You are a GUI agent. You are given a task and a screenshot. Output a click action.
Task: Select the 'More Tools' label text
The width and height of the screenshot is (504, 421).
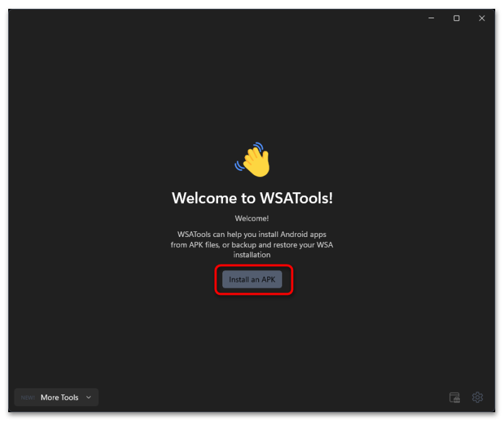point(59,398)
